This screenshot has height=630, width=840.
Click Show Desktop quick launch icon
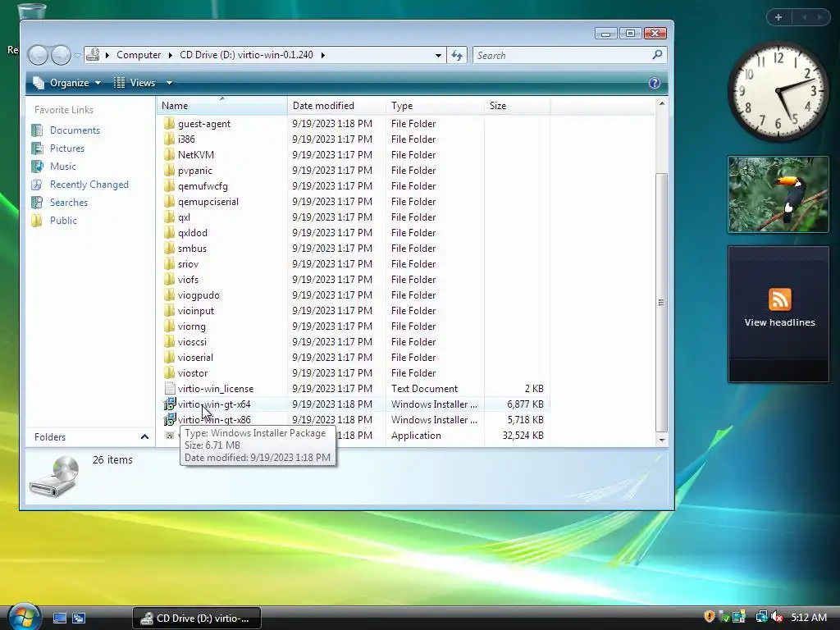[59, 618]
